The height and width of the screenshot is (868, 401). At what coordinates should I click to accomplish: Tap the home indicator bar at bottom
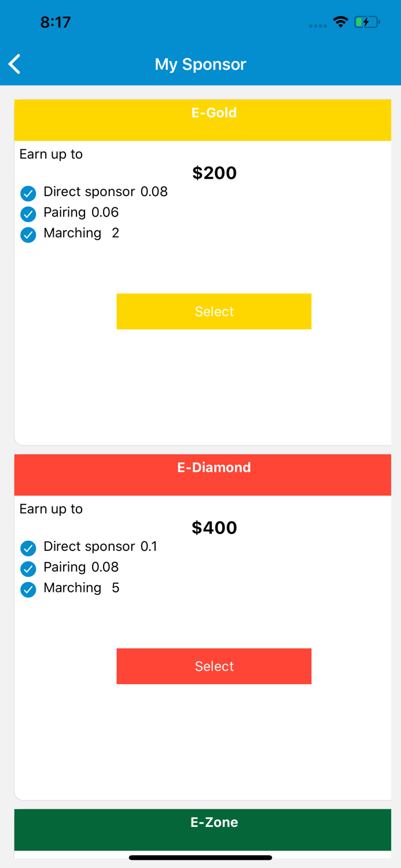200,857
